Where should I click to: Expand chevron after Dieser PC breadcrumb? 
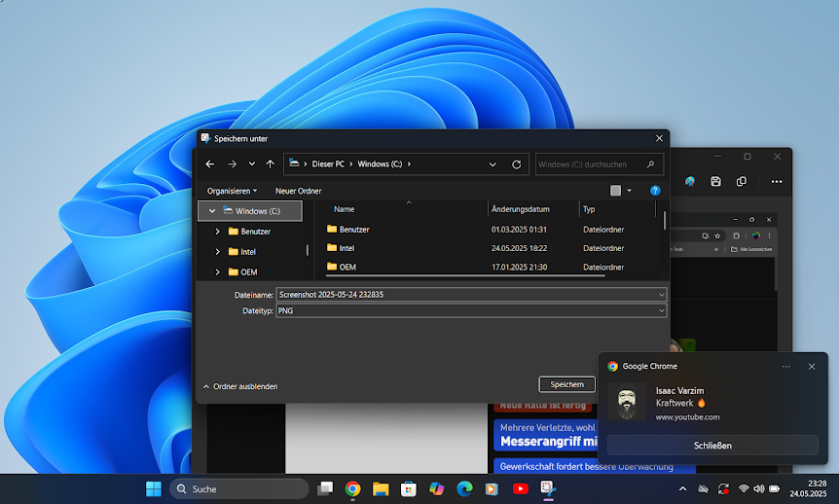(351, 164)
